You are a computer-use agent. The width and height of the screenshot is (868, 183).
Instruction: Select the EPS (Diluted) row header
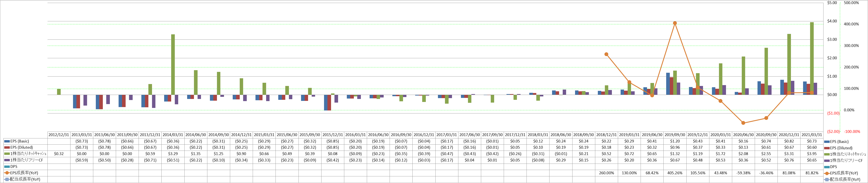[x=25, y=148]
